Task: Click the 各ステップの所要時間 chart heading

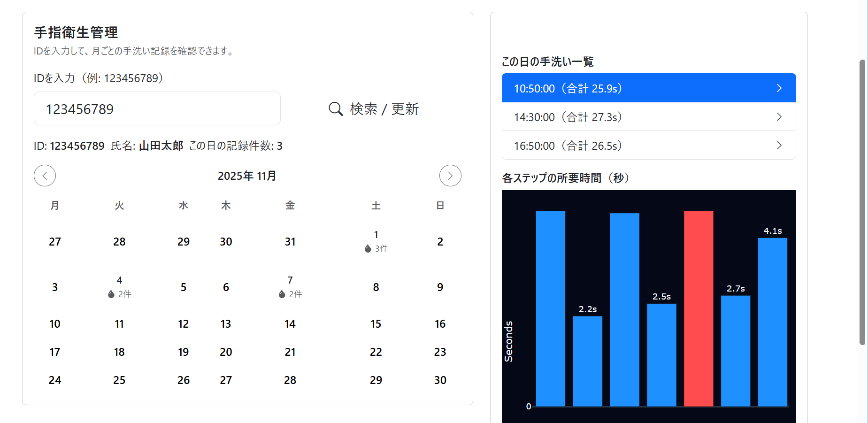Action: (x=565, y=178)
